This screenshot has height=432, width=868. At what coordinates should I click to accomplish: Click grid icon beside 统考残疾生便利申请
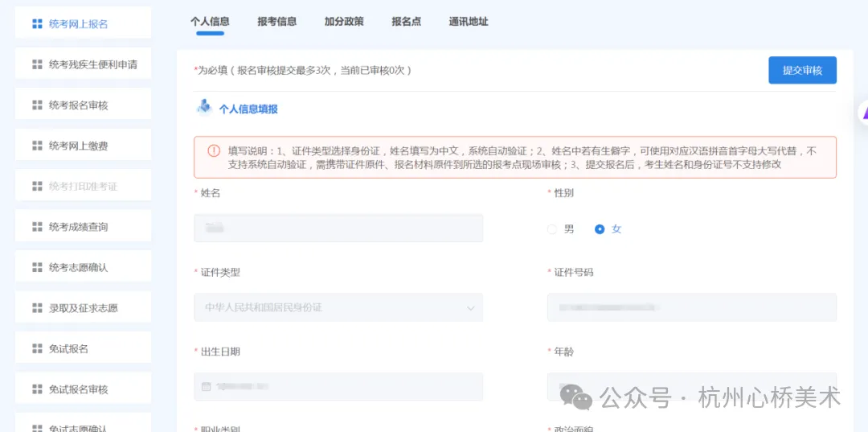coord(37,65)
